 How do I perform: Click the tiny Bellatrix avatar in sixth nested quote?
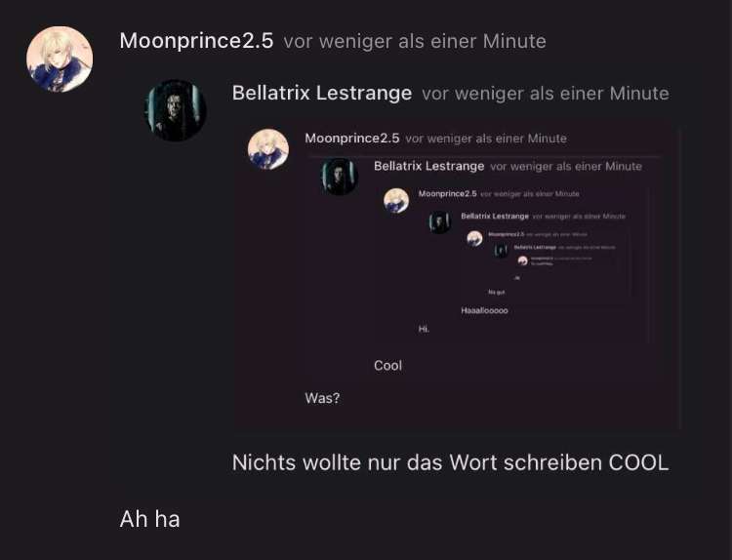pyautogui.click(x=502, y=251)
